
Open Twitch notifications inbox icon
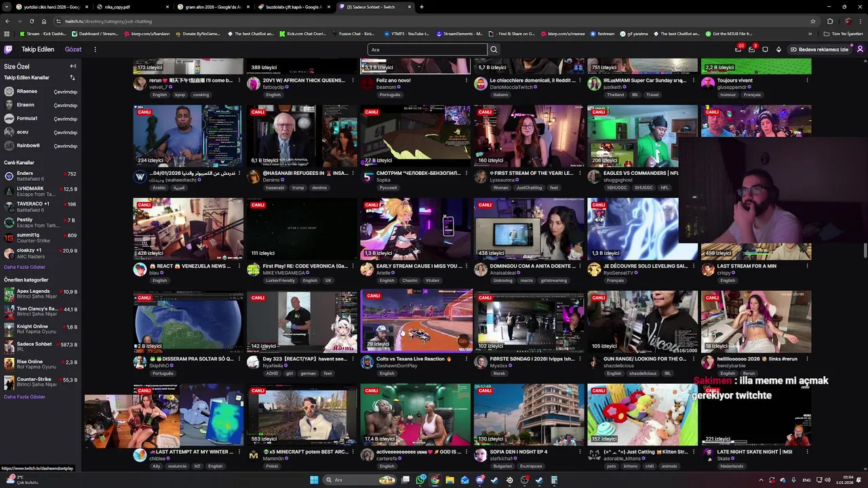click(x=751, y=49)
